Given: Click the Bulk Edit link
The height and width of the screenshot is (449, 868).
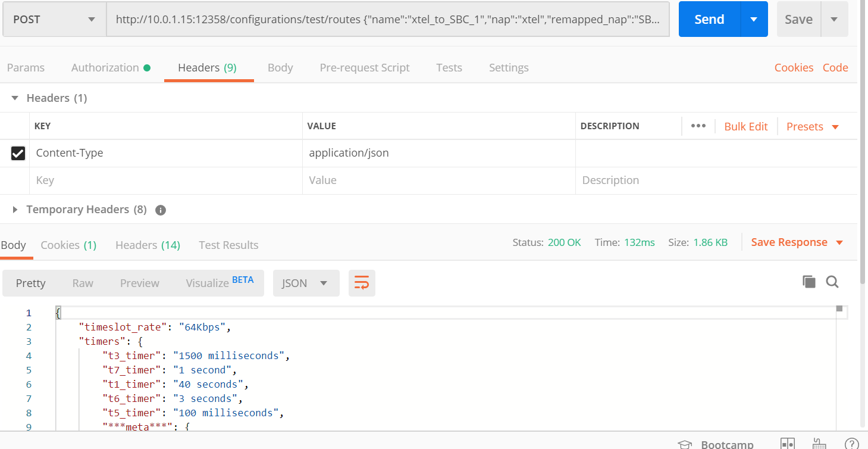Looking at the screenshot, I should (745, 126).
